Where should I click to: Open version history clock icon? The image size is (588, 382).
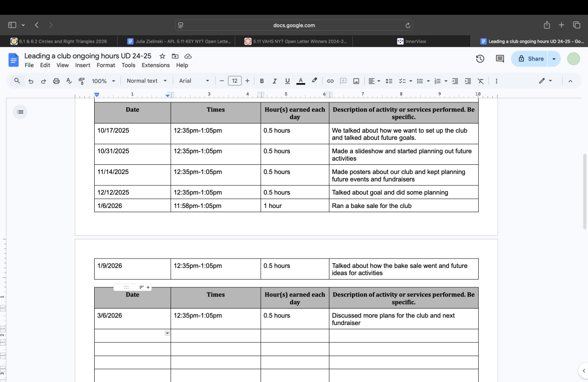coord(480,59)
